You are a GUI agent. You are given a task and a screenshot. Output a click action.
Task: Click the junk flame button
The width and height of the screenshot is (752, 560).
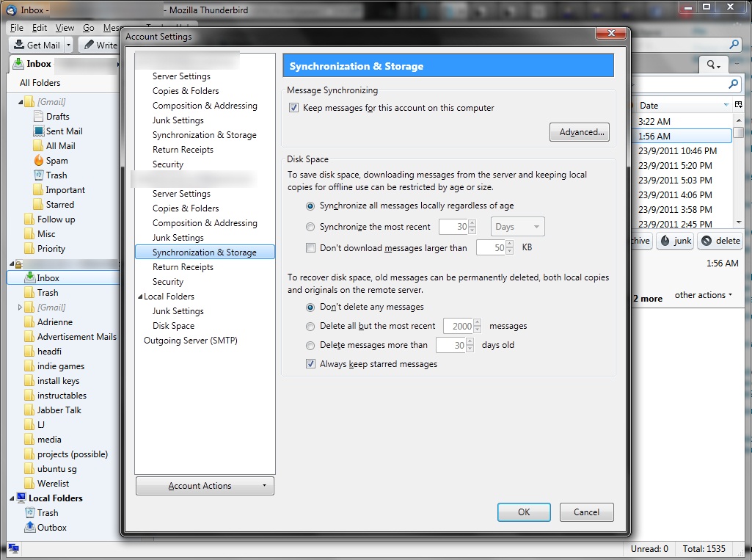tap(675, 241)
